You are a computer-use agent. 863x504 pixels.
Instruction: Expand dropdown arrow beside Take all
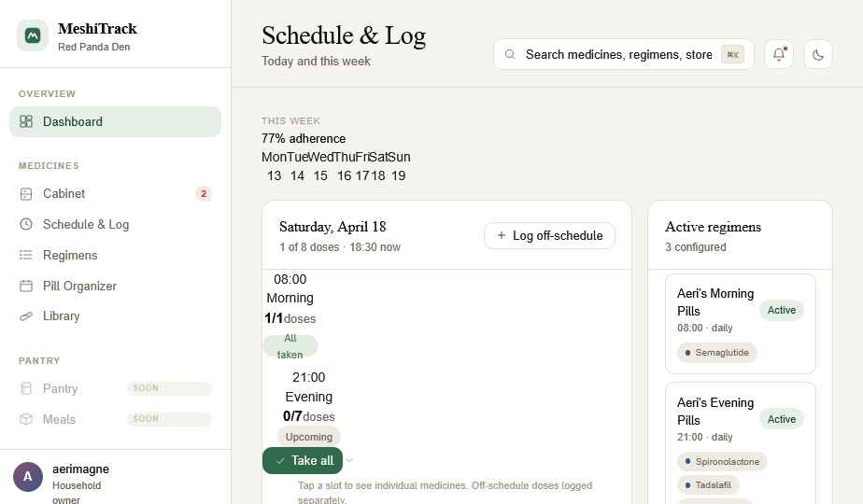(349, 460)
